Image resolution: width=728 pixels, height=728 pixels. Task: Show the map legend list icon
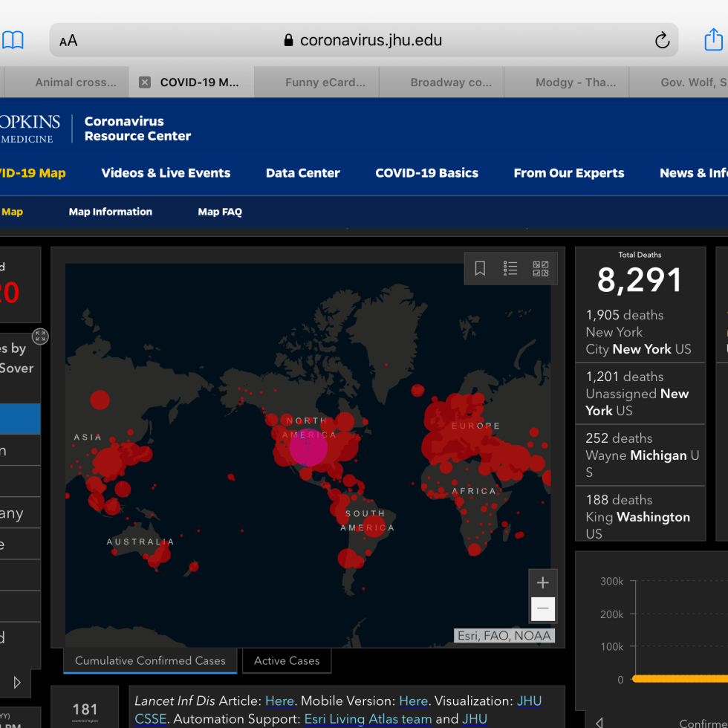tap(510, 269)
